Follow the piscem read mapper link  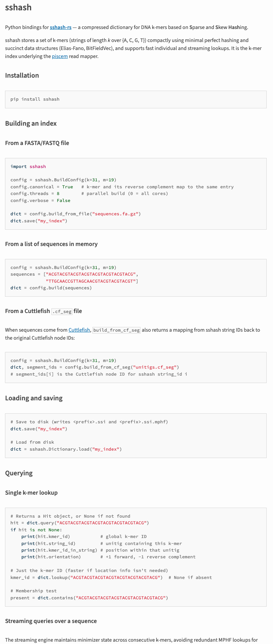click(60, 56)
